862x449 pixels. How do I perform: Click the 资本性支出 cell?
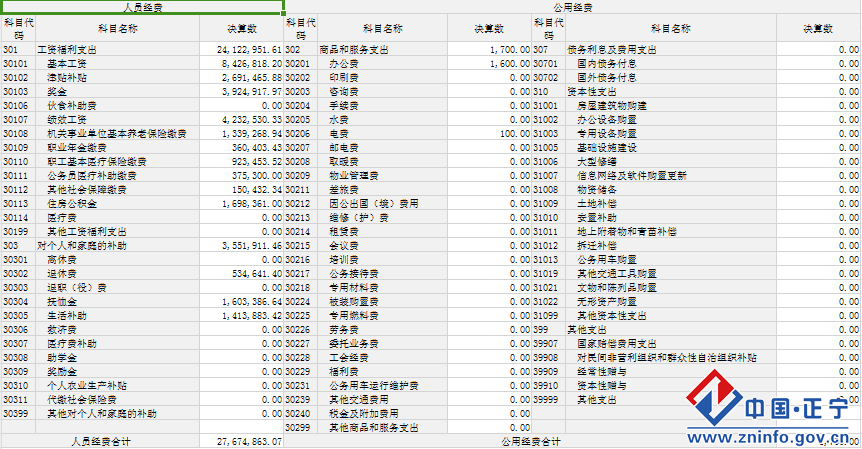(x=671, y=92)
